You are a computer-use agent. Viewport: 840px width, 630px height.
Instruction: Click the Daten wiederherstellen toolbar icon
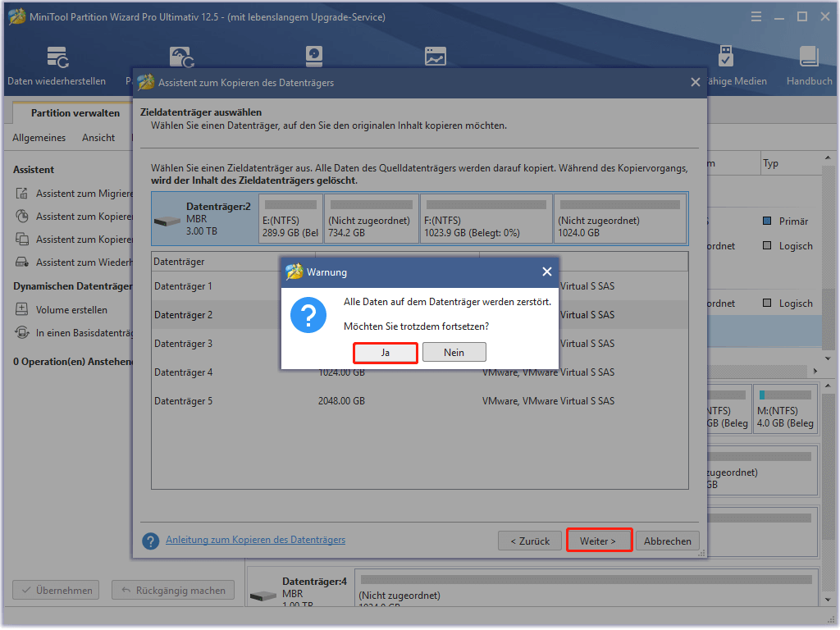[57, 57]
